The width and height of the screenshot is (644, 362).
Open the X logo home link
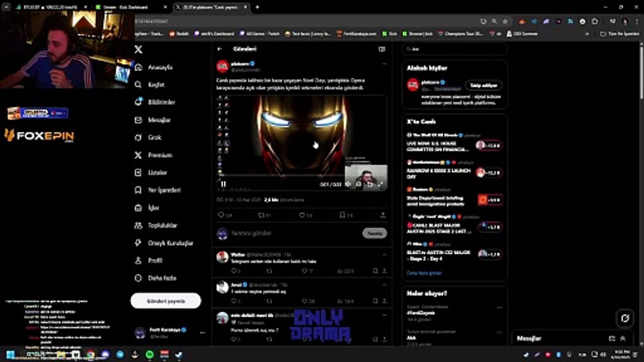tap(138, 49)
